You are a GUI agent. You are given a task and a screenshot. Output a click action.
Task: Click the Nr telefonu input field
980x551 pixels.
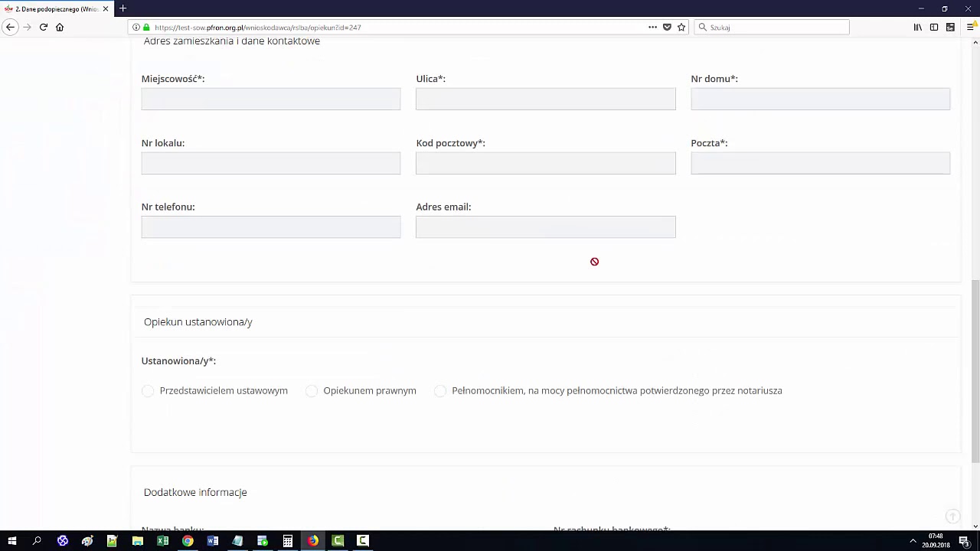pos(271,227)
